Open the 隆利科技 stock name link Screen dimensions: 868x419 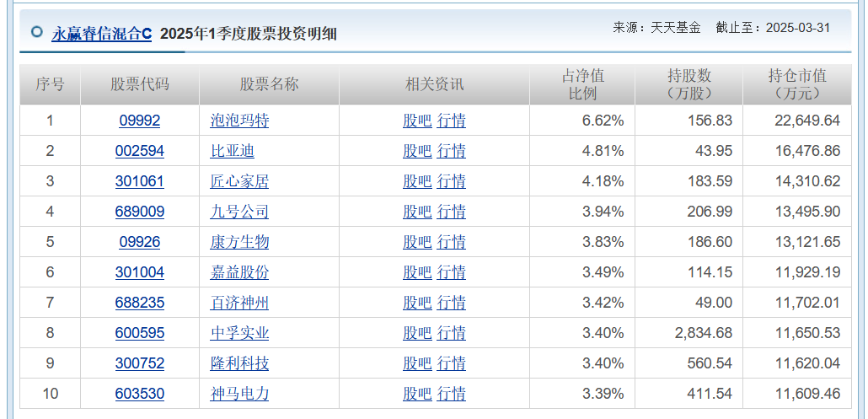(239, 363)
